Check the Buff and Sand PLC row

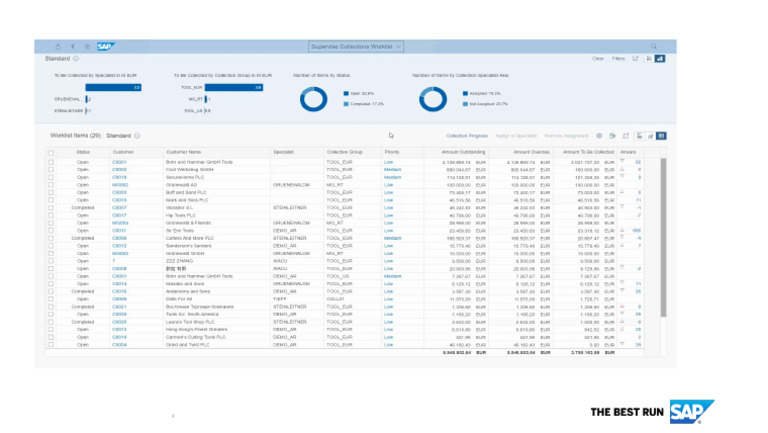(x=51, y=192)
